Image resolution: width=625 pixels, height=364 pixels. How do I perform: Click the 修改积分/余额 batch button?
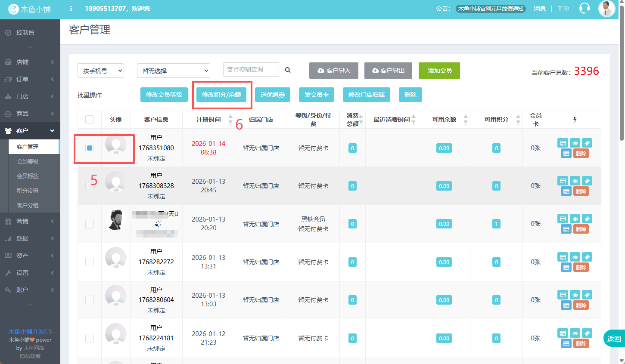tap(221, 95)
